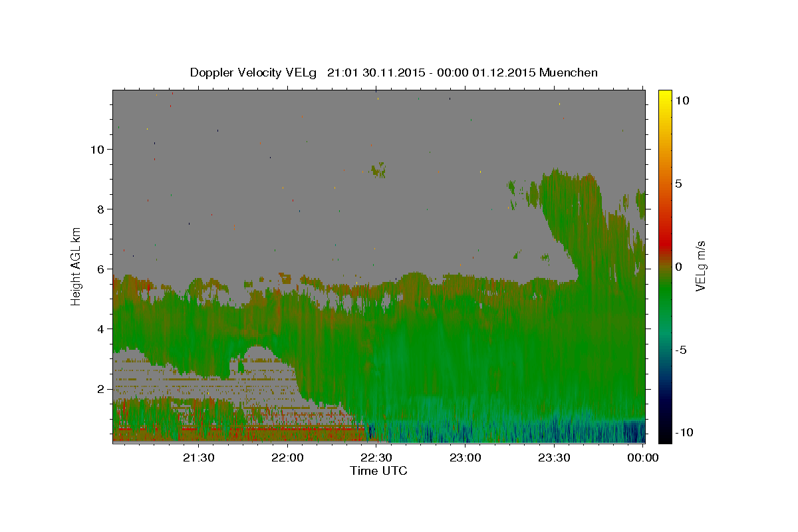Click the 23:00 time tick label

(465, 458)
